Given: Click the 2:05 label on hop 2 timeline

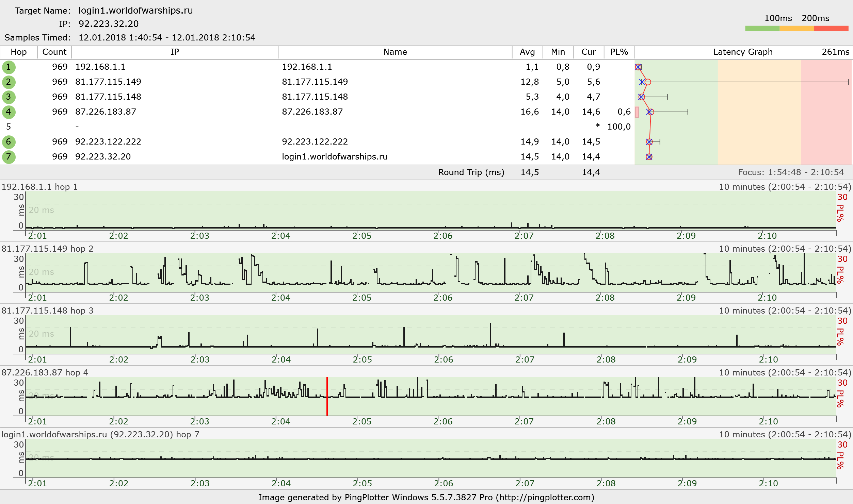Looking at the screenshot, I should (361, 298).
